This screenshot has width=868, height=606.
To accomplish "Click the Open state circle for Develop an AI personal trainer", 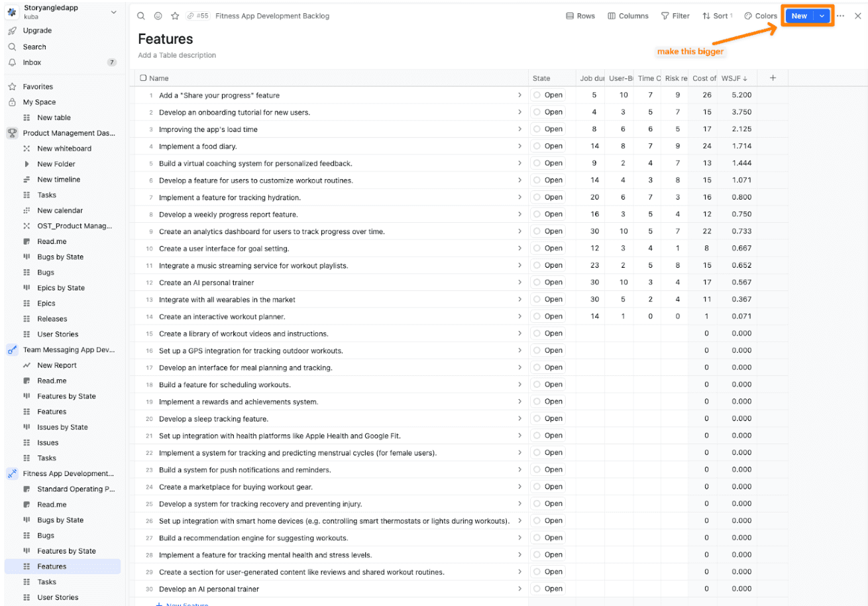I will coord(537,589).
